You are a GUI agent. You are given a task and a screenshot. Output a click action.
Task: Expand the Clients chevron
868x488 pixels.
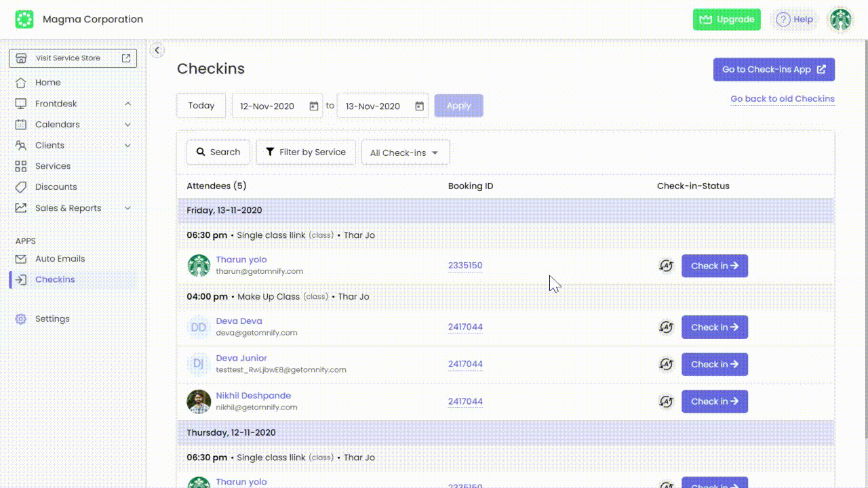point(127,146)
